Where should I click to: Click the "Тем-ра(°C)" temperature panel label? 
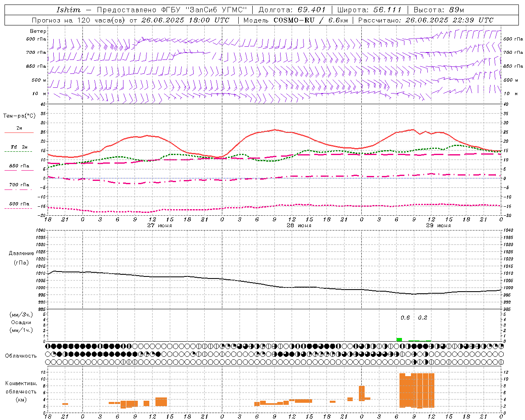(x=19, y=116)
